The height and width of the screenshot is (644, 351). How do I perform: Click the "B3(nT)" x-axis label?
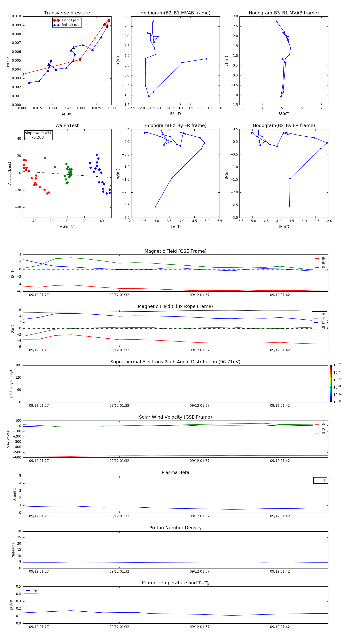284,114
